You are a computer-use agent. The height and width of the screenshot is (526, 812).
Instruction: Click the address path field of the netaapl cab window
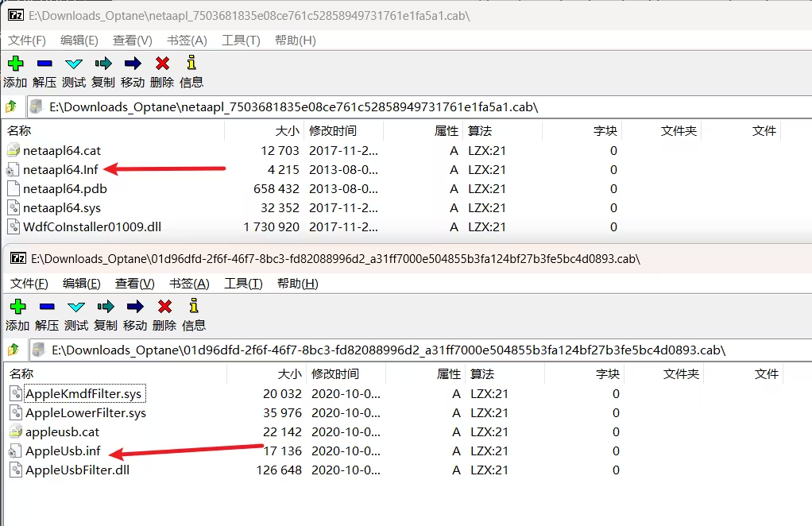tap(420, 106)
